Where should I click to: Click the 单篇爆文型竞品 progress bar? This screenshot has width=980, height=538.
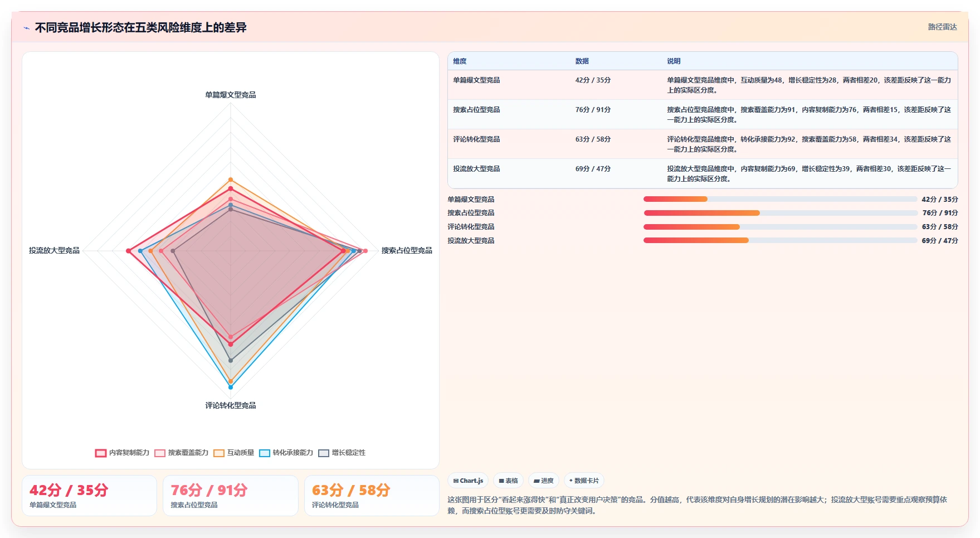(780, 199)
